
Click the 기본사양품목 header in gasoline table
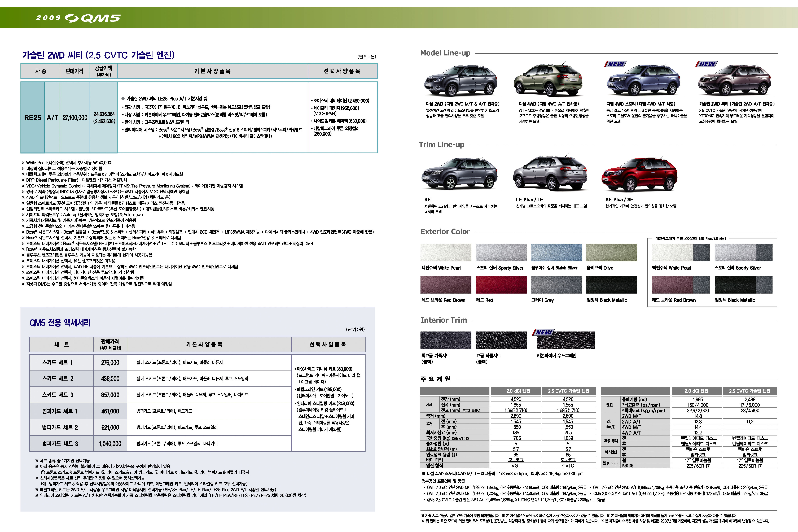[x=213, y=71]
